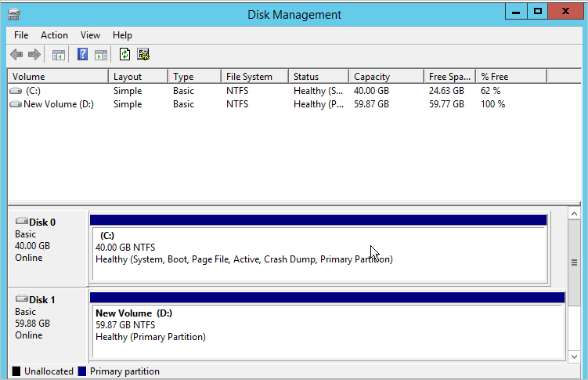Sort by the File System column header
This screenshot has height=380, width=588.
[254, 77]
